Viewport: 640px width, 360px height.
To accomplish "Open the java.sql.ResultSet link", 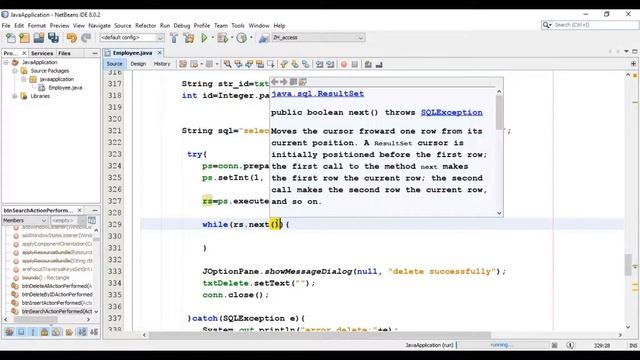I will [318, 93].
